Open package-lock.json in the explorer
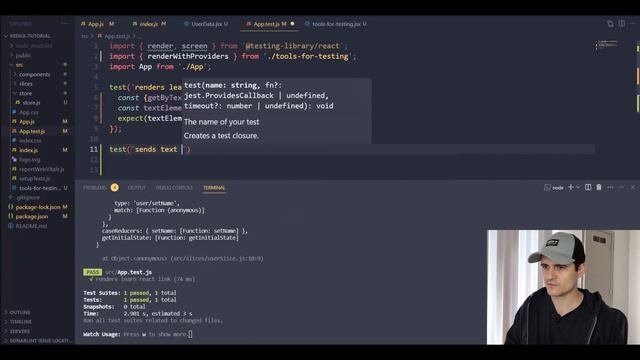 pos(38,207)
